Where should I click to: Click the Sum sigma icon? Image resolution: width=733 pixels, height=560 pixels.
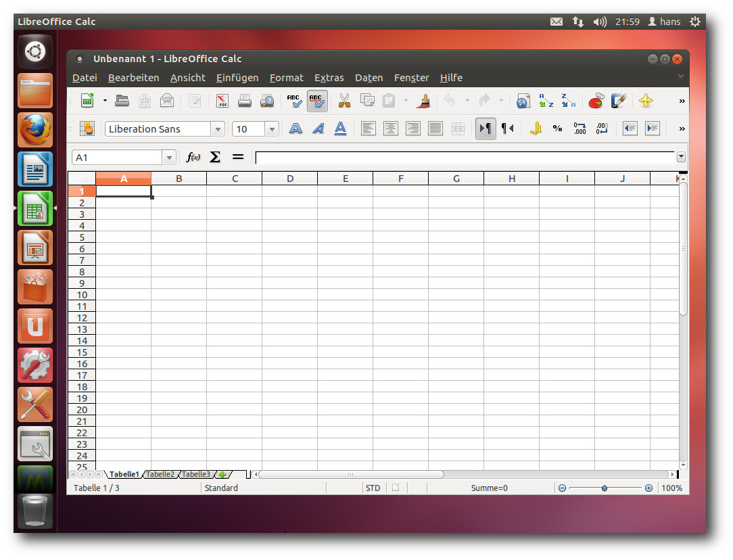(215, 158)
